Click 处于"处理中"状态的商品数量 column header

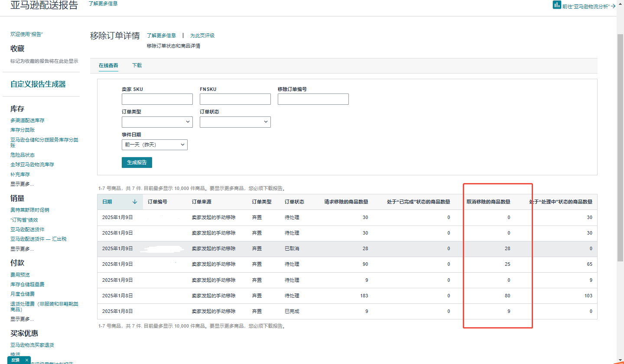(x=561, y=202)
